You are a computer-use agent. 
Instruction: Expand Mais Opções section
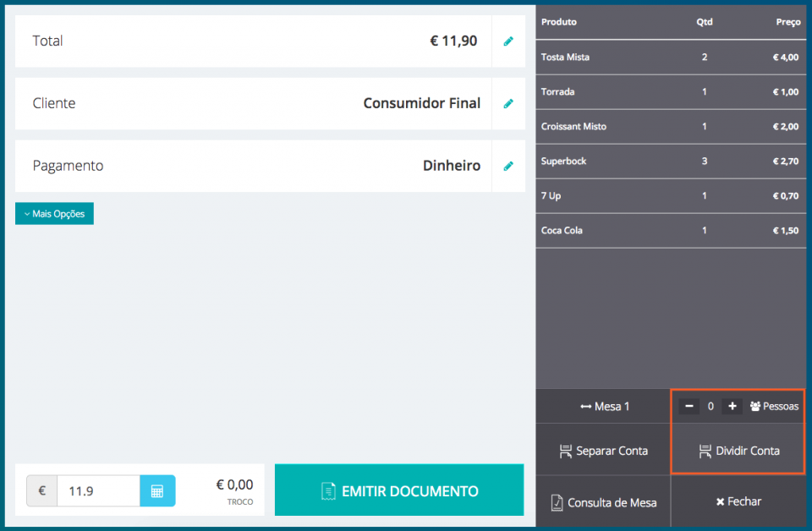[x=54, y=214]
